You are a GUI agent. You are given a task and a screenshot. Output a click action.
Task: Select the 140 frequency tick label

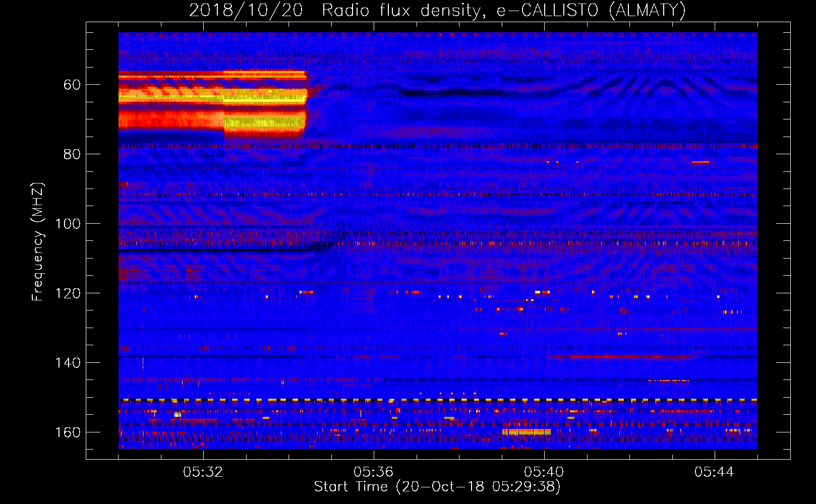68,363
